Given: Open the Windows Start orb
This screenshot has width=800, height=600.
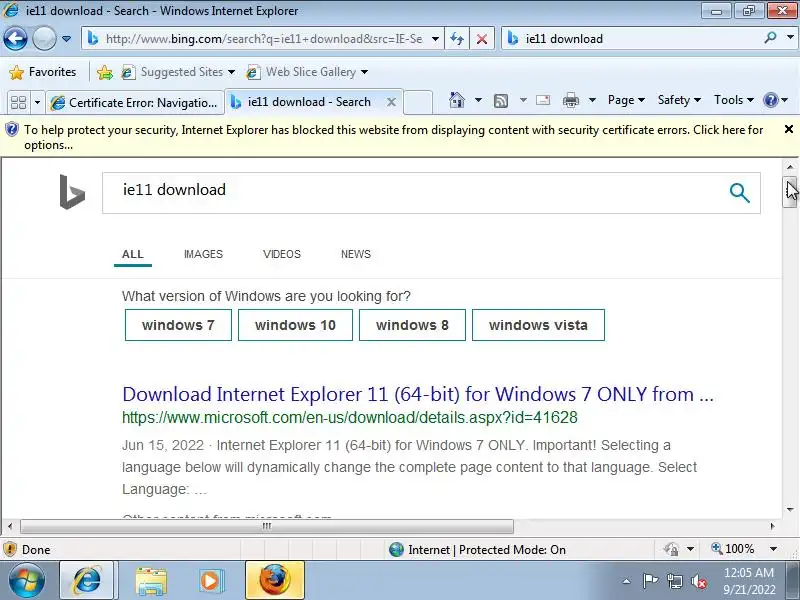Looking at the screenshot, I should click(x=27, y=580).
